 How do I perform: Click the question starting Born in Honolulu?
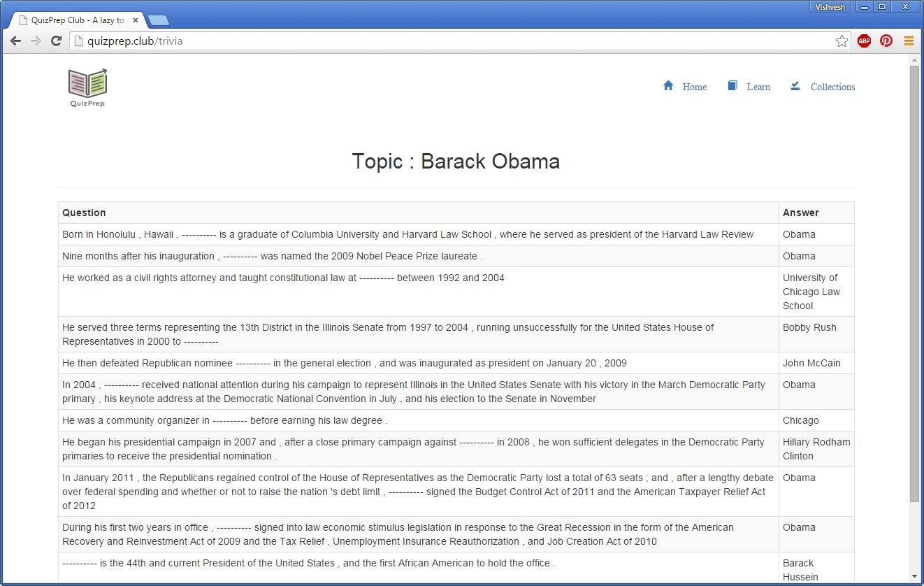[x=418, y=234]
